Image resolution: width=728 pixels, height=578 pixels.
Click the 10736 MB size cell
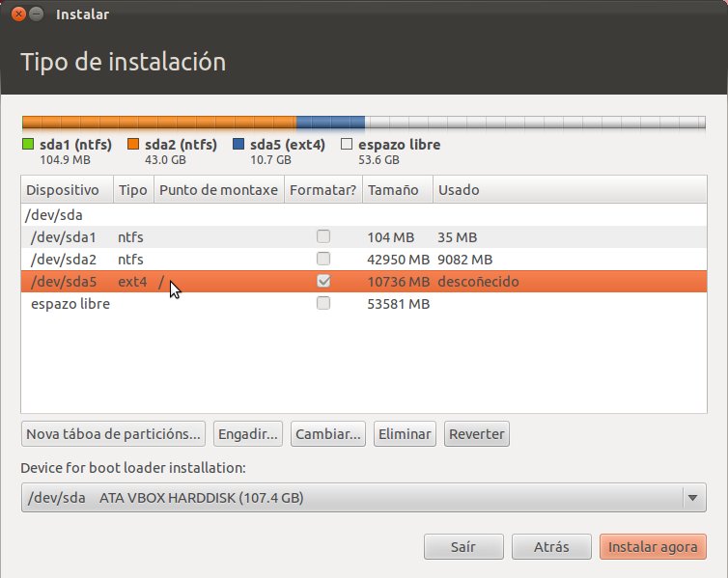(399, 282)
